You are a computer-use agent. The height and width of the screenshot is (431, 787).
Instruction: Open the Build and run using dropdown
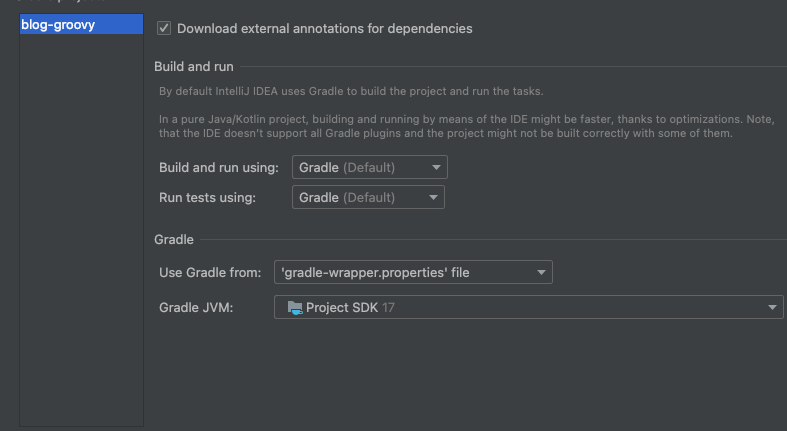(369, 167)
